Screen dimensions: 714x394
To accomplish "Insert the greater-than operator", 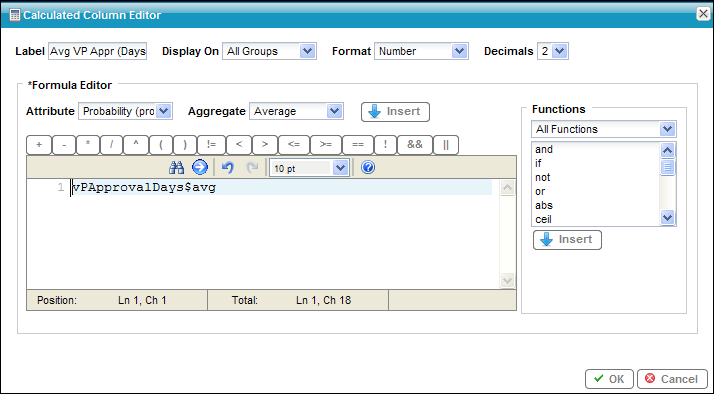I will pyautogui.click(x=265, y=145).
